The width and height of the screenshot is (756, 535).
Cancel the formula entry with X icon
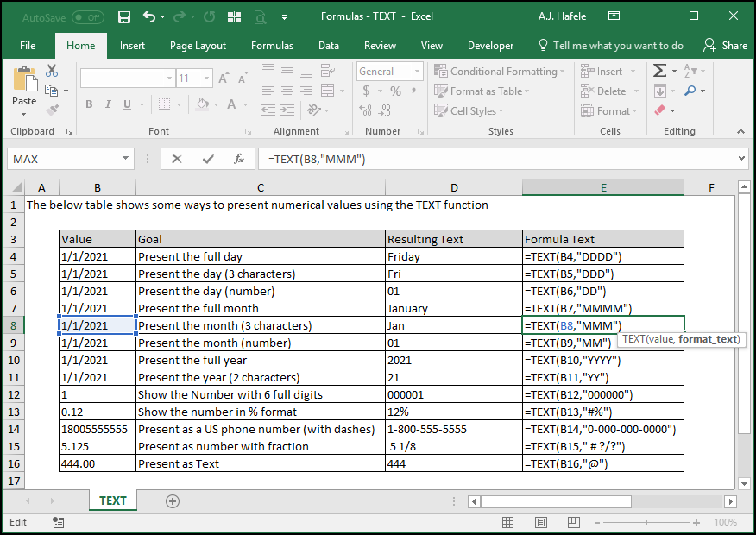[x=177, y=159]
